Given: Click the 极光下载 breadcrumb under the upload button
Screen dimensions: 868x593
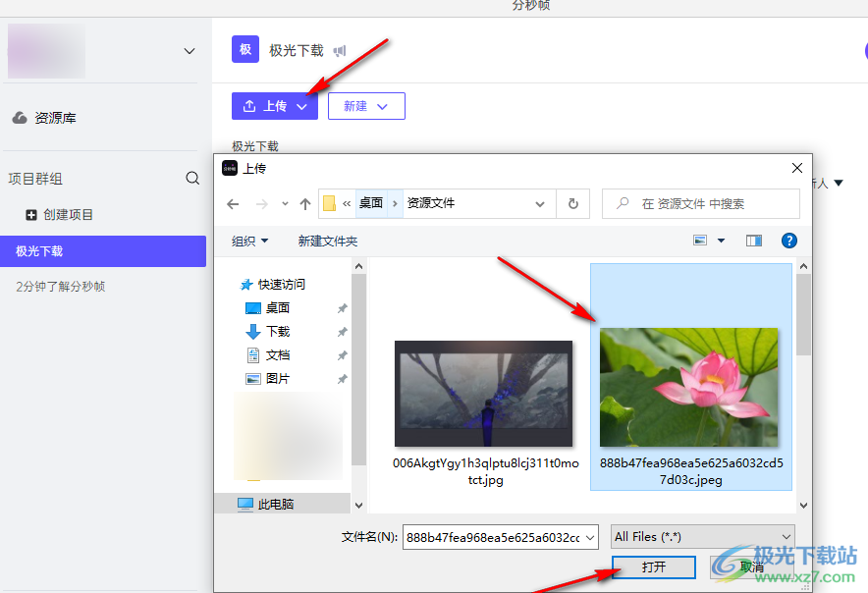Looking at the screenshot, I should point(254,146).
